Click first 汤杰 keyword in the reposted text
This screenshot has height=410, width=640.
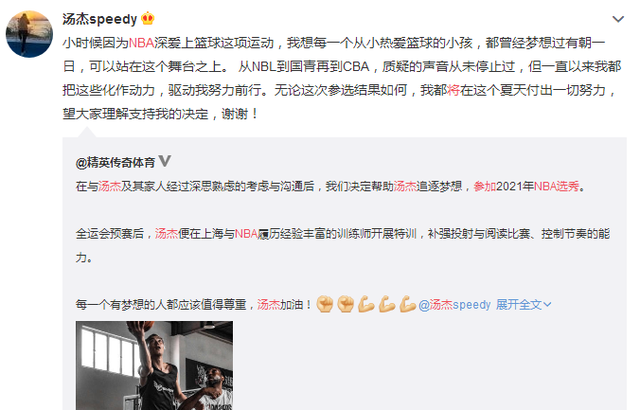109,186
